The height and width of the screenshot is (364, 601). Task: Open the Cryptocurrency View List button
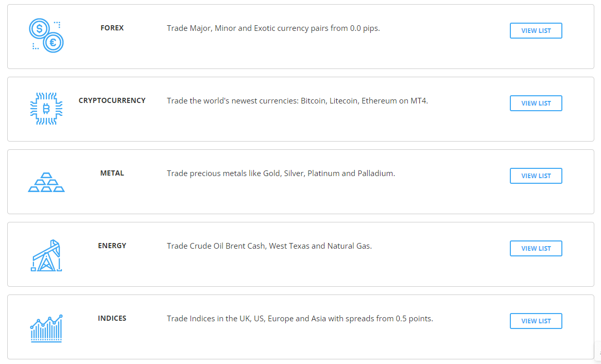[536, 103]
